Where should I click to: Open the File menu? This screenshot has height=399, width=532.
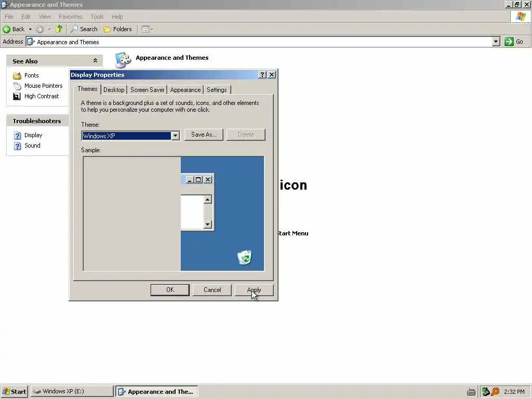9,17
